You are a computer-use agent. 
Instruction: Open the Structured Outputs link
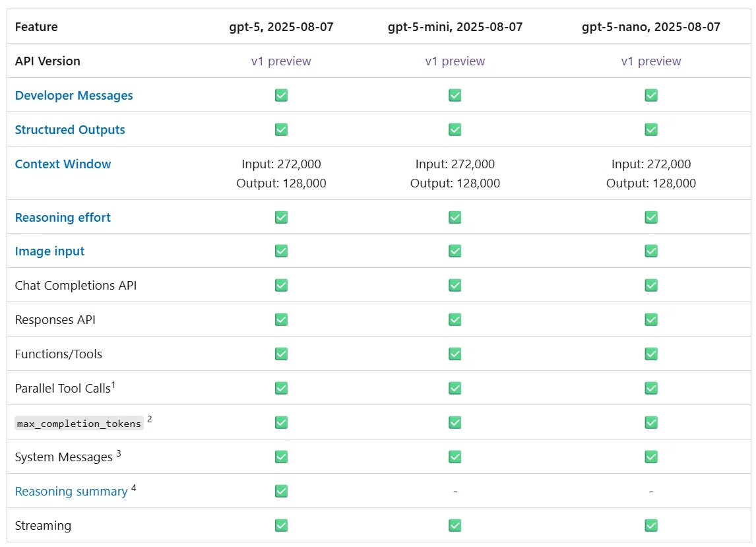click(x=70, y=130)
